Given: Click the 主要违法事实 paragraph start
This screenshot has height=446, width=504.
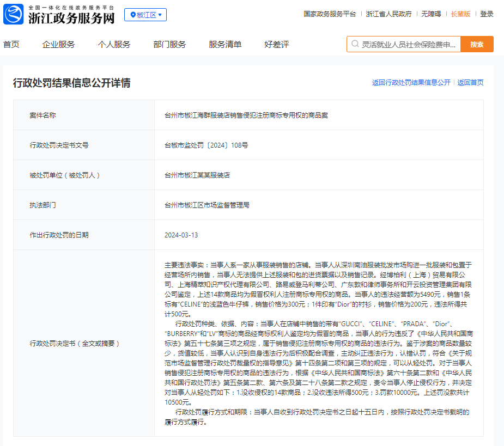Looking at the screenshot, I should (184, 265).
